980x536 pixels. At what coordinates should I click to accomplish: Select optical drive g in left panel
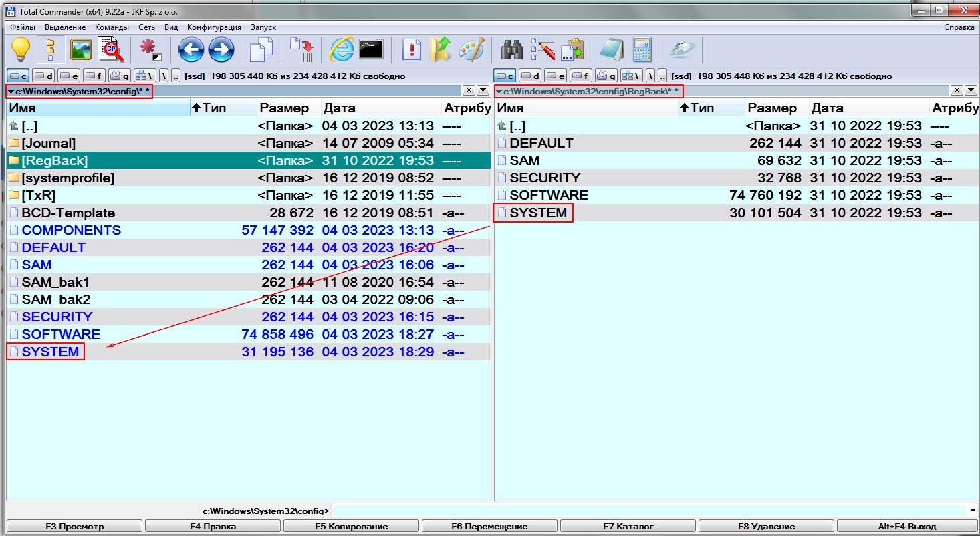click(120, 76)
